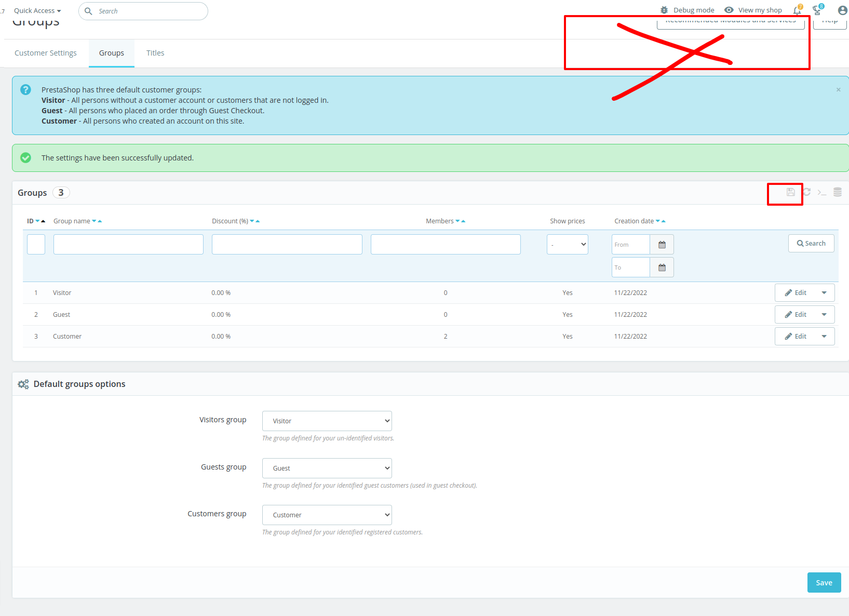This screenshot has height=616, width=849.
Task: Click the Search button in the filter row
Action: [811, 243]
